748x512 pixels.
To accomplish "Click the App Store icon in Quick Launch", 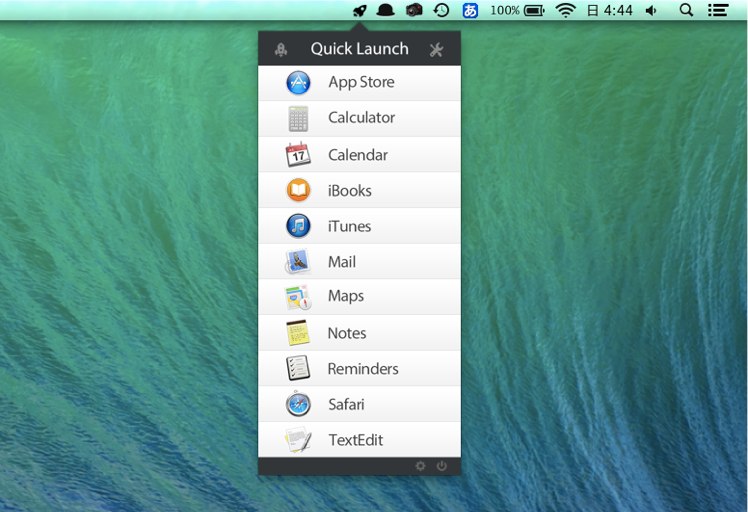I will [x=298, y=83].
